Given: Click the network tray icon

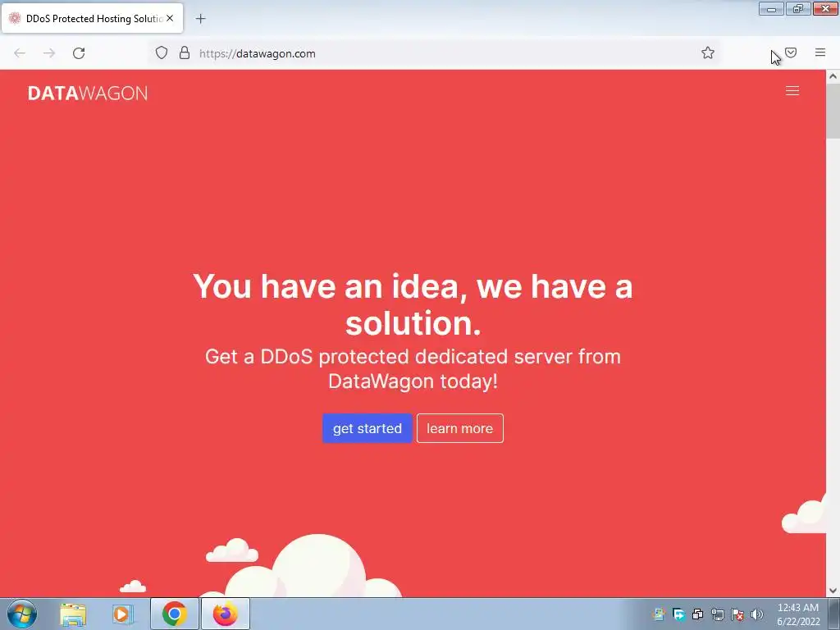Looking at the screenshot, I should [x=717, y=614].
